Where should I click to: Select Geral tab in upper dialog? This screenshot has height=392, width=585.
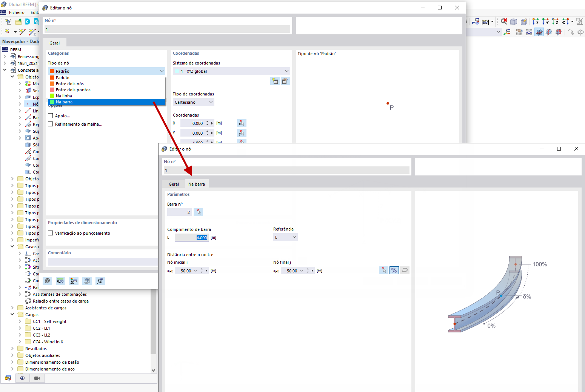tap(54, 43)
